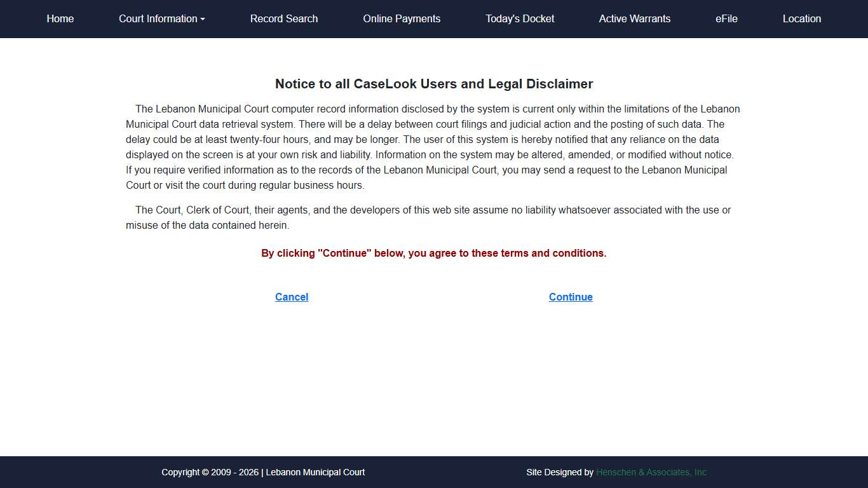The width and height of the screenshot is (868, 488).
Task: Open the Court Information menu
Action: pos(158,19)
